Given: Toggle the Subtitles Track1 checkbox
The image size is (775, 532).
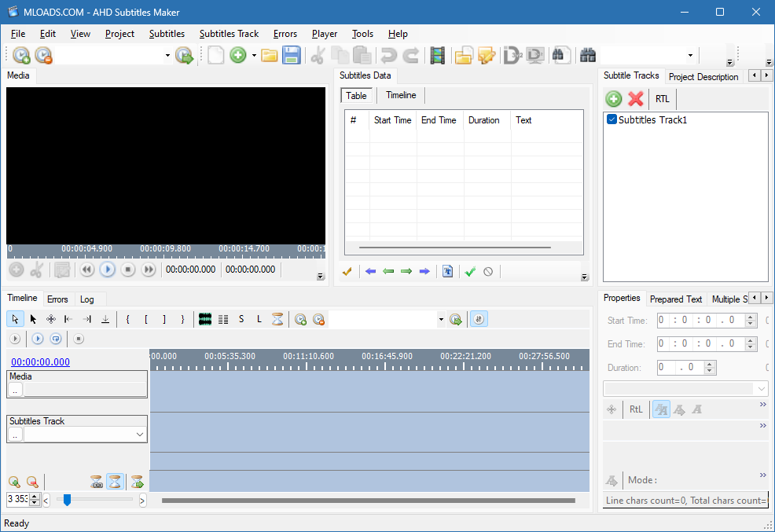Looking at the screenshot, I should 612,119.
